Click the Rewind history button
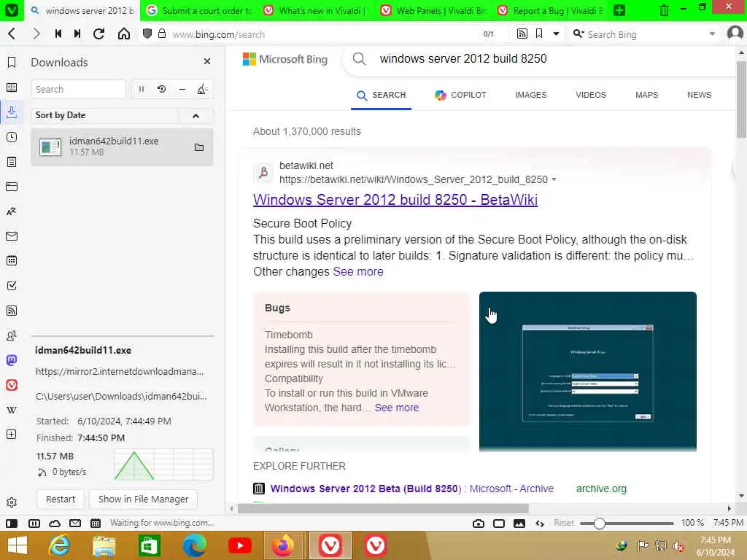 click(x=58, y=34)
